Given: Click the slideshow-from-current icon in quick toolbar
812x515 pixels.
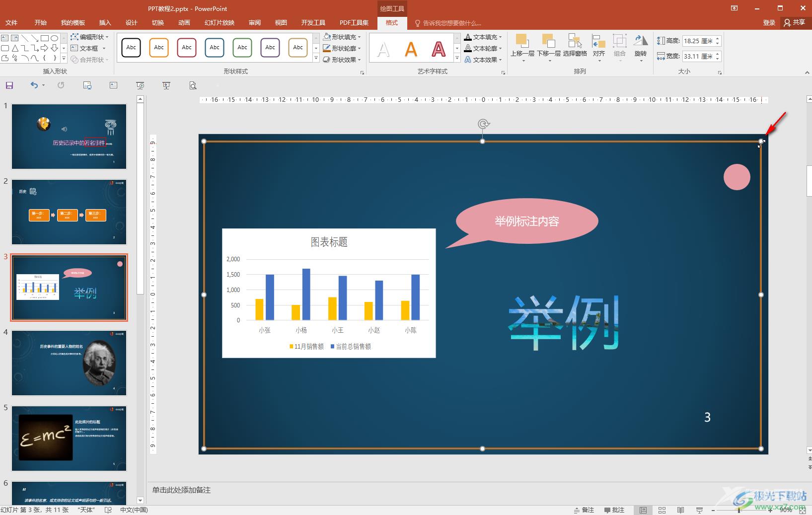Looking at the screenshot, I should (141, 85).
